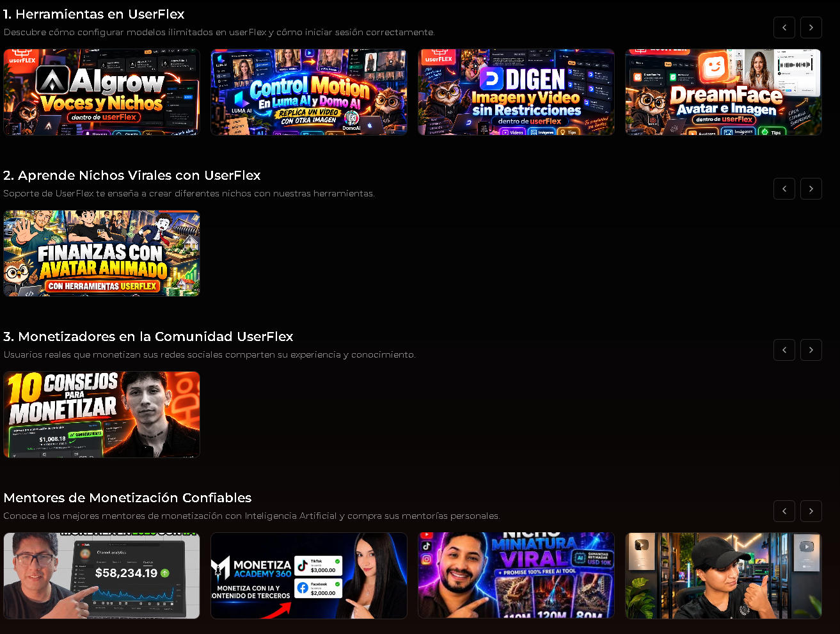Click heading 'Mentores de Monetización Confiables'
840x634 pixels.
[127, 498]
